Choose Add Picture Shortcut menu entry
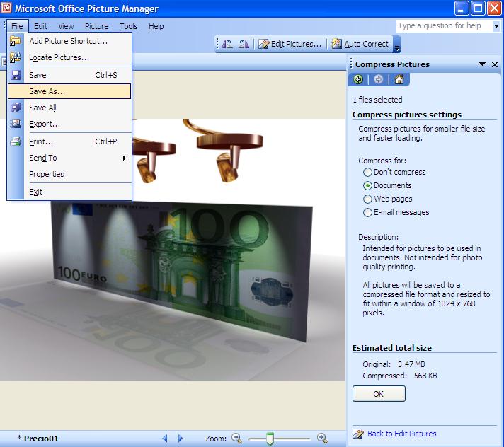The image size is (504, 447). tap(69, 41)
